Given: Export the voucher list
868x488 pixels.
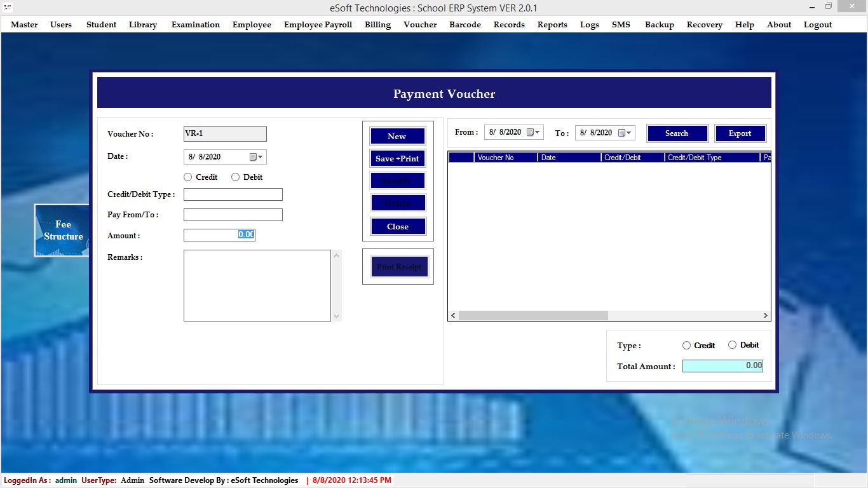Looking at the screenshot, I should tap(740, 133).
